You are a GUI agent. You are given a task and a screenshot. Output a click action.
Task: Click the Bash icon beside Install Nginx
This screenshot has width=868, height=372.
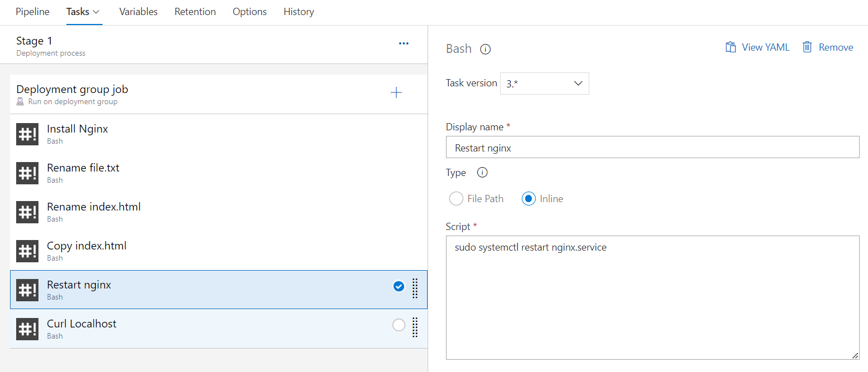[x=27, y=134]
